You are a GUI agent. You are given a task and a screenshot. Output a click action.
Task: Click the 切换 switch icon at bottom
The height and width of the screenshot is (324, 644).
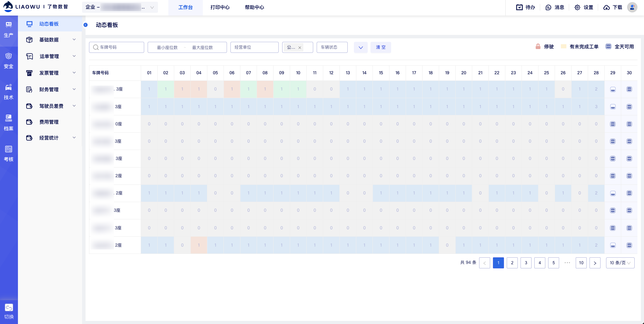pyautogui.click(x=9, y=311)
